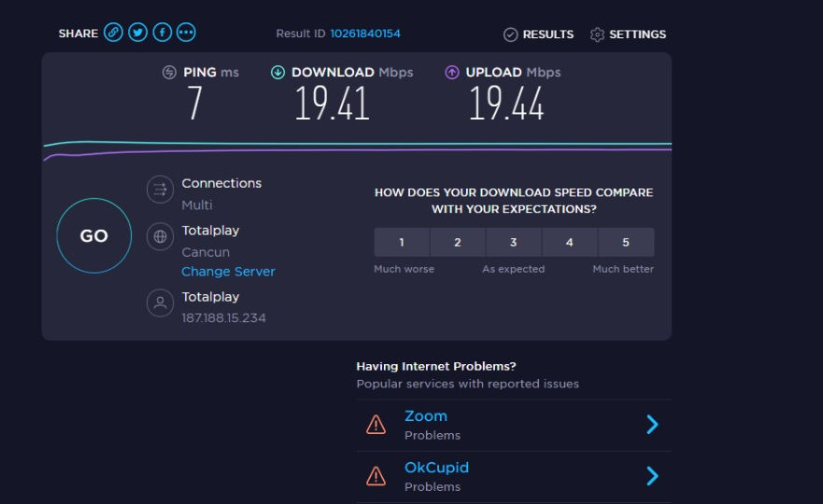Screen dimensions: 823x504
Task: Select rating 5 much better
Action: (x=626, y=243)
